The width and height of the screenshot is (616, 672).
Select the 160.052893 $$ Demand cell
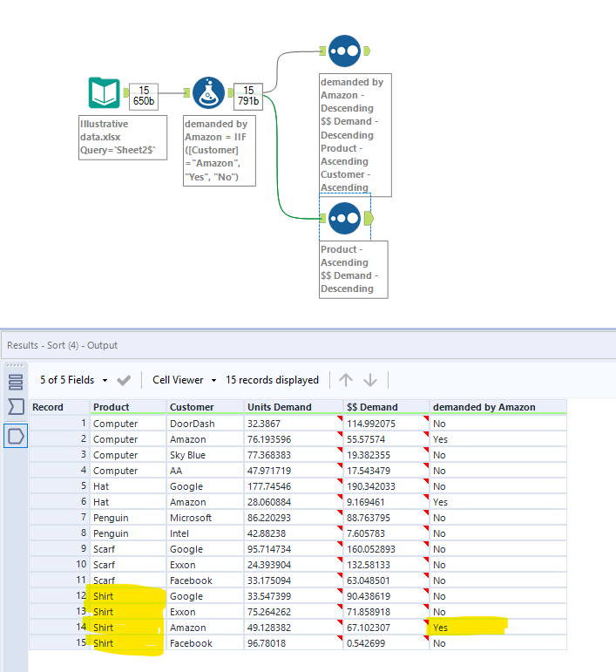click(x=386, y=549)
